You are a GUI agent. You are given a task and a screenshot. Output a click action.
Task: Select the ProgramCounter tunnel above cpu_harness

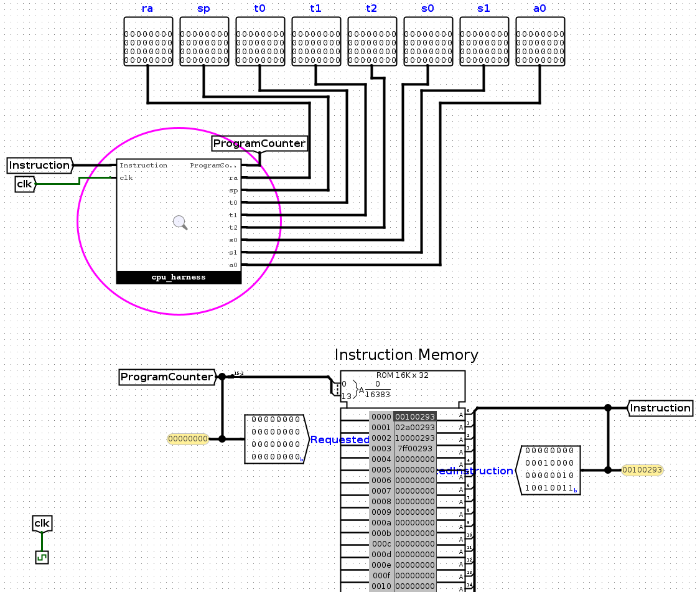pyautogui.click(x=259, y=143)
